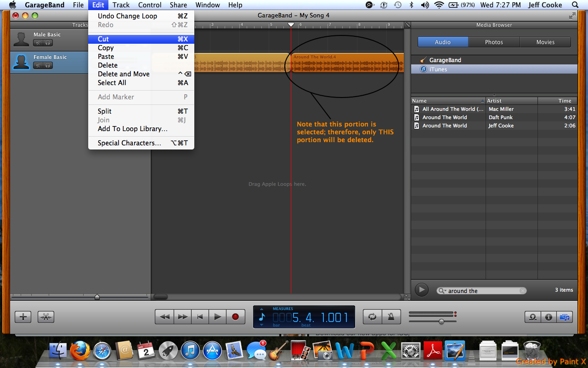Open LCD mode note icon menu
Image resolution: width=588 pixels, height=368 pixels.
pos(262,316)
